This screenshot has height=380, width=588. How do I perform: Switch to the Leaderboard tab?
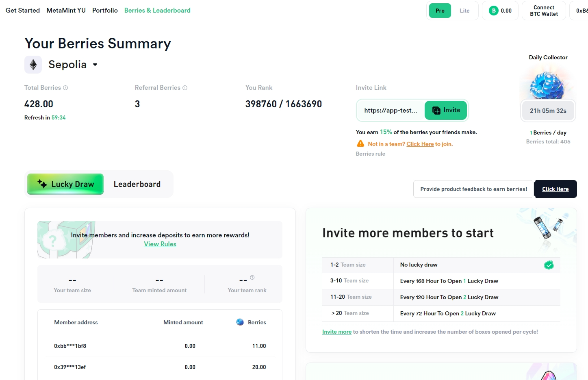pos(137,184)
